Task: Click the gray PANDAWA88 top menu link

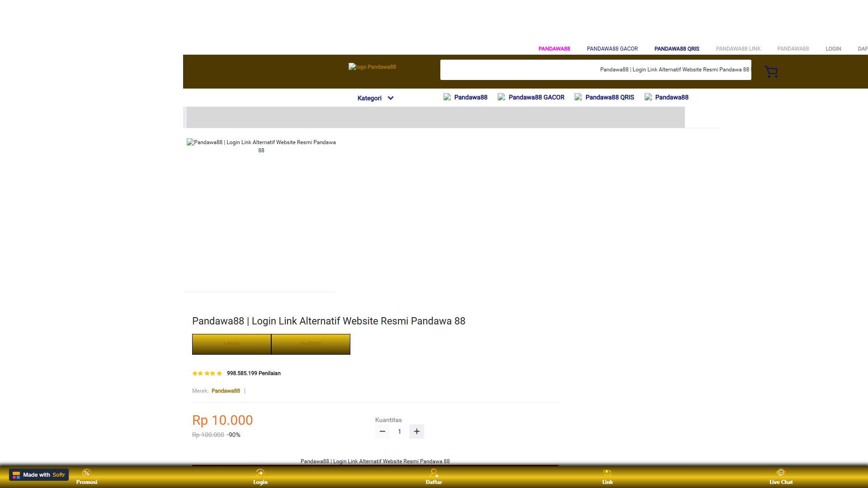Action: 793,49
